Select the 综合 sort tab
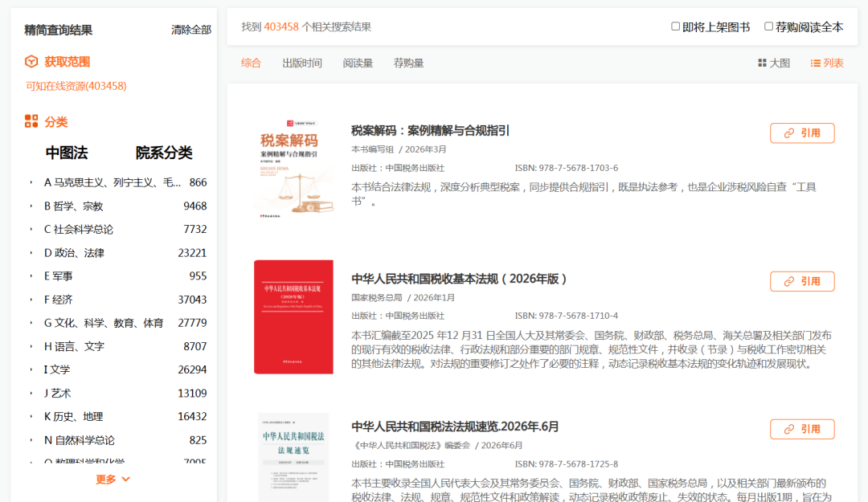868x502 pixels. click(251, 63)
